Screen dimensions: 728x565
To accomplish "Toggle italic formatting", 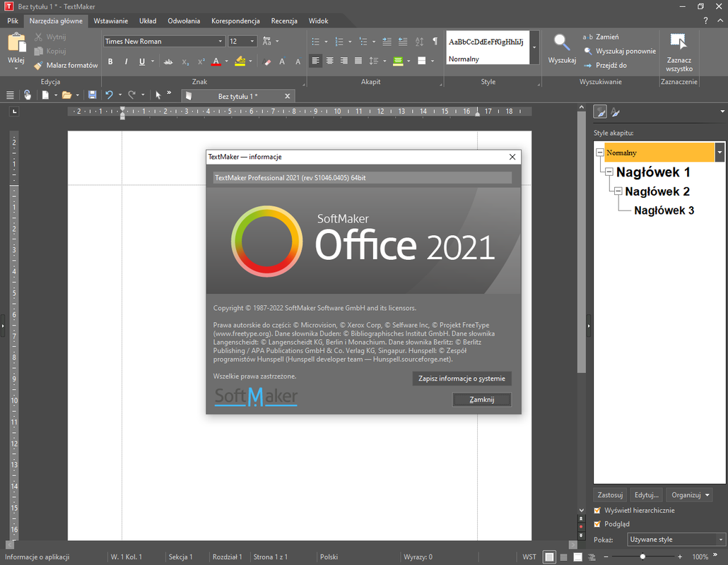I will click(x=126, y=61).
